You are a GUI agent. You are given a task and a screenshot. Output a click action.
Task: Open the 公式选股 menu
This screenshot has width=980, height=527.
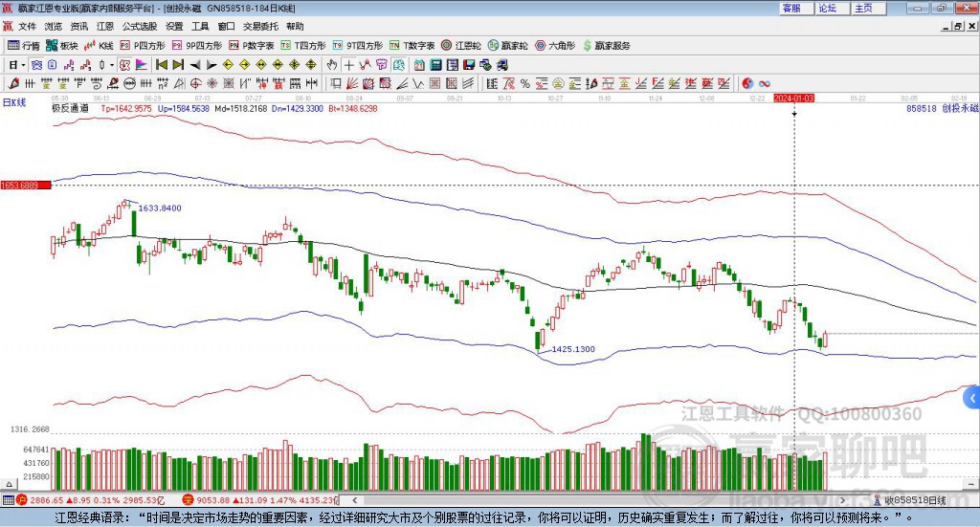tap(140, 26)
